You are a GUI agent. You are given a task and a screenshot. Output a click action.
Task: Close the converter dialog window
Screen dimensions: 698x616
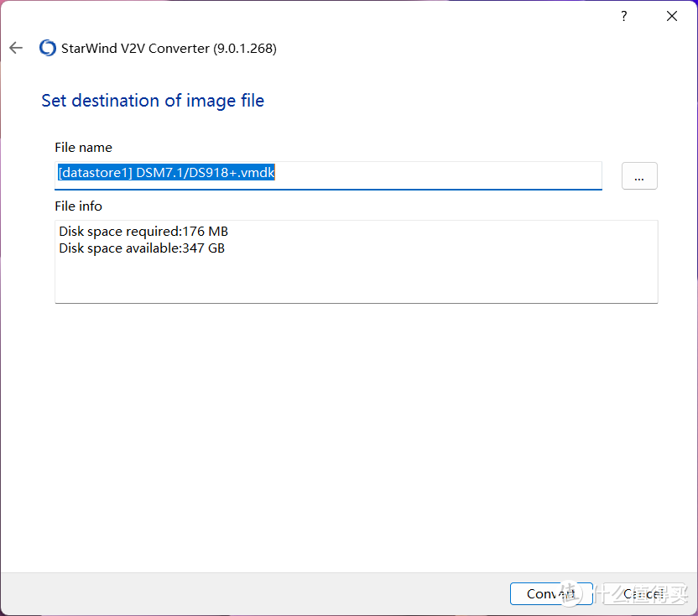[672, 17]
